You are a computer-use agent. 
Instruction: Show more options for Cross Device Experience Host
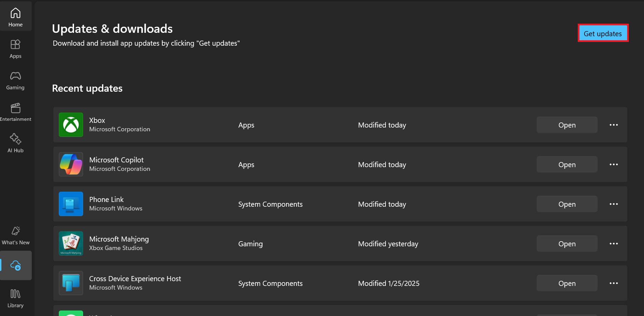pyautogui.click(x=614, y=284)
